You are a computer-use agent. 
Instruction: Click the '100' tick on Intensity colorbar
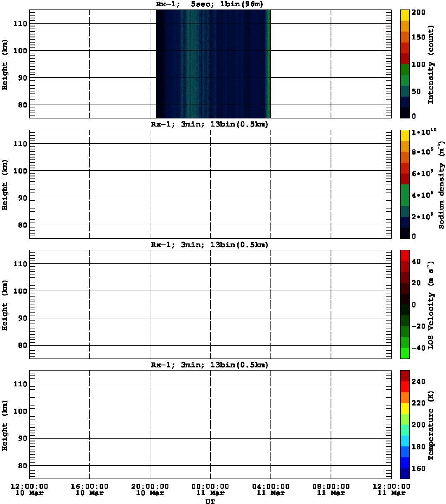(x=418, y=64)
